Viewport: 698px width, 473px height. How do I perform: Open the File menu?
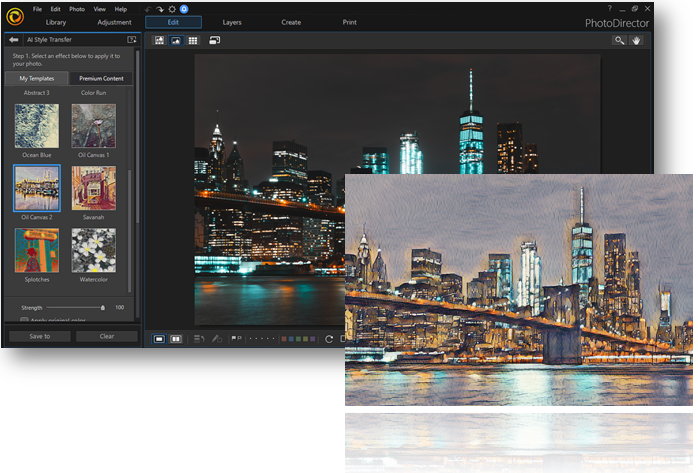coord(37,9)
